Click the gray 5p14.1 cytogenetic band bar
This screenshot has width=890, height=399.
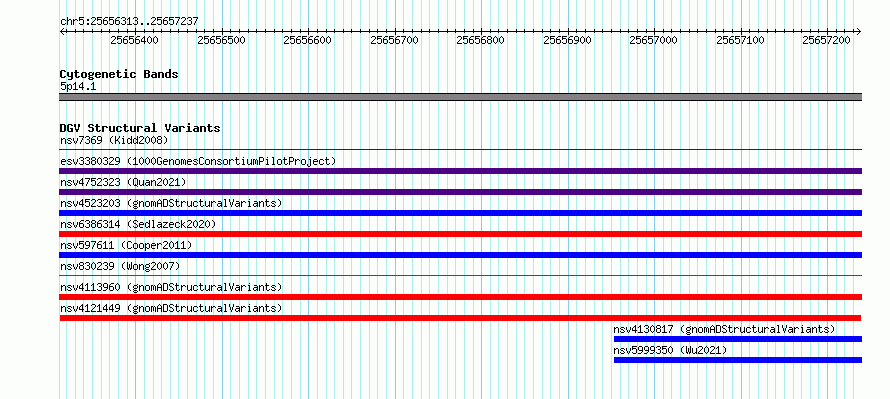tap(461, 97)
